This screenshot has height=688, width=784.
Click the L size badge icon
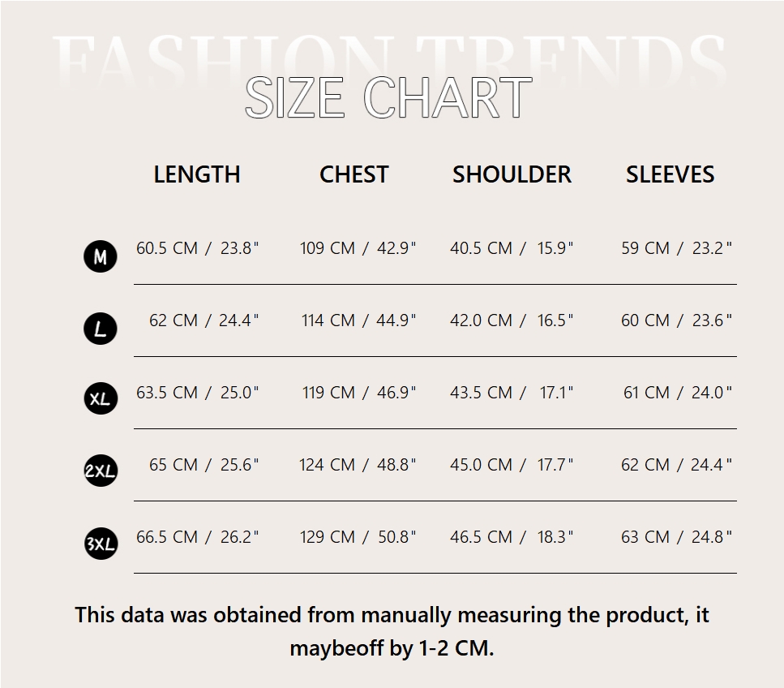click(101, 329)
